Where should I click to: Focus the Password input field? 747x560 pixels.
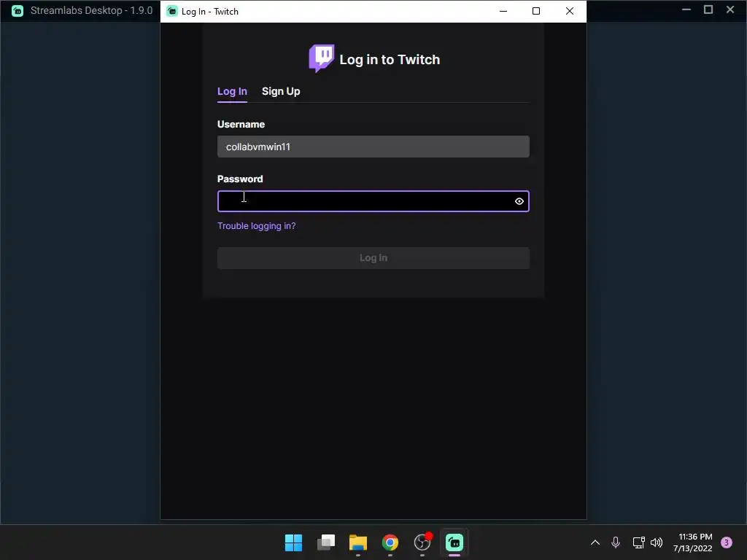click(373, 201)
